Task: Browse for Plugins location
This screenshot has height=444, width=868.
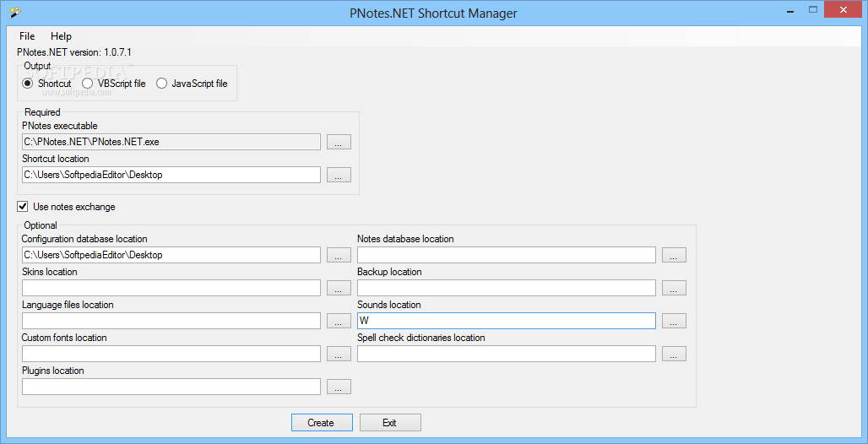Action: click(x=339, y=387)
